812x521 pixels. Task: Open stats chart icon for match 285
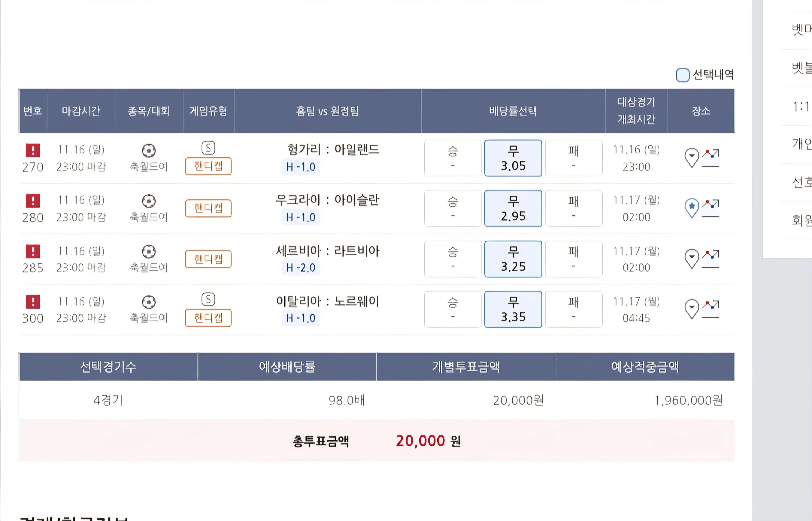710,259
